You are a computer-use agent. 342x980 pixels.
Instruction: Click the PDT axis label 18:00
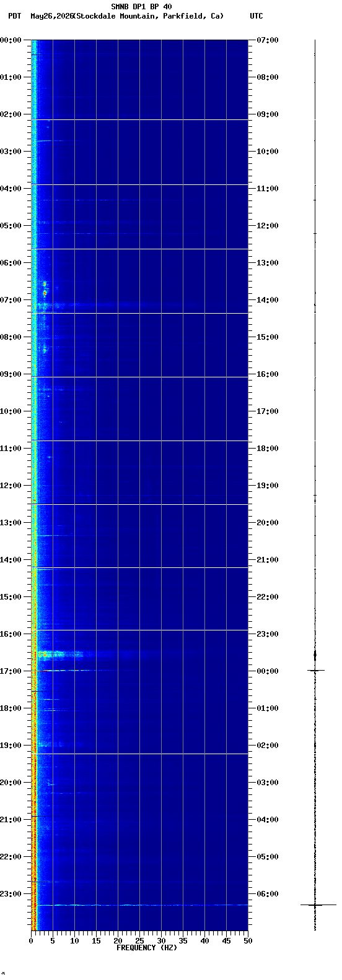pos(11,708)
